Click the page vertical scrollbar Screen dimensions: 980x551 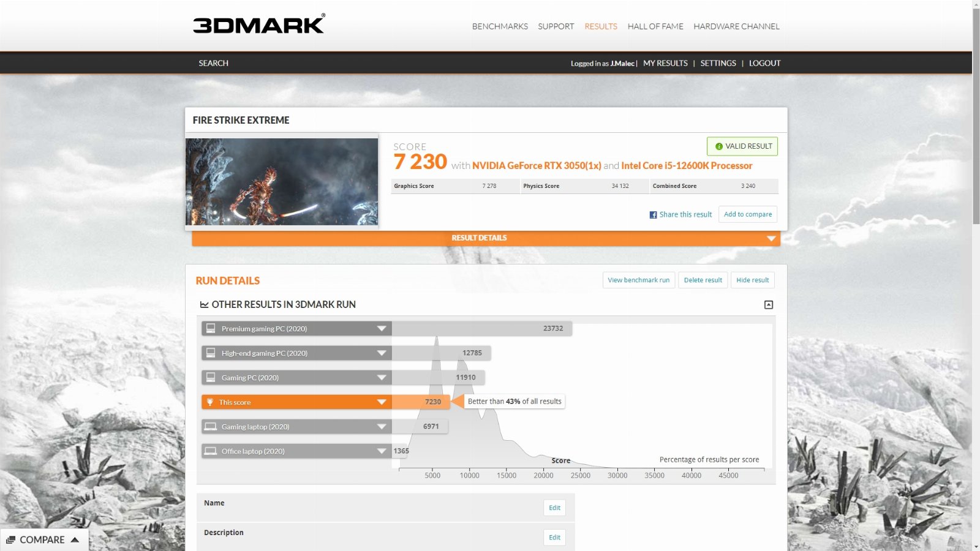pyautogui.click(x=976, y=116)
